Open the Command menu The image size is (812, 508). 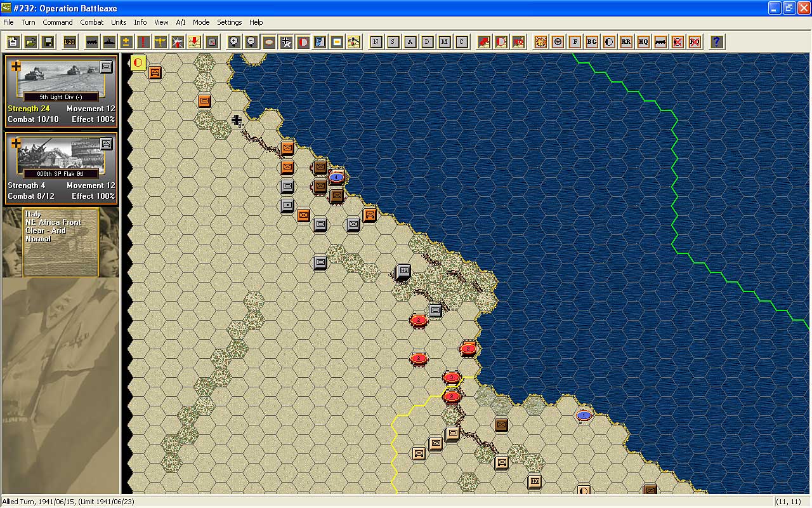click(58, 22)
